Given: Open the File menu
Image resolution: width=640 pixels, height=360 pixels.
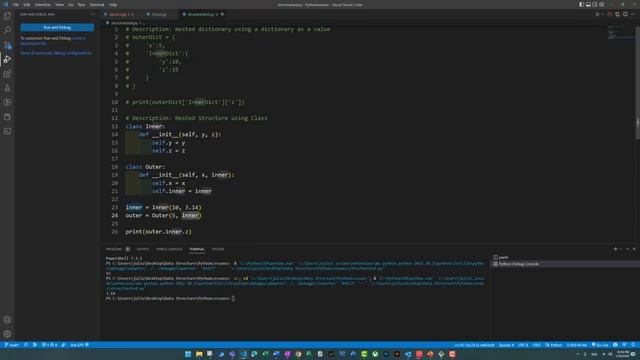Looking at the screenshot, I should coord(16,4).
